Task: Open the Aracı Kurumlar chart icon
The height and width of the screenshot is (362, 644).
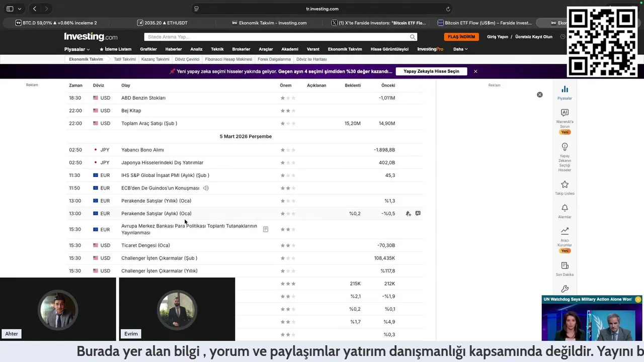Action: 565,239
